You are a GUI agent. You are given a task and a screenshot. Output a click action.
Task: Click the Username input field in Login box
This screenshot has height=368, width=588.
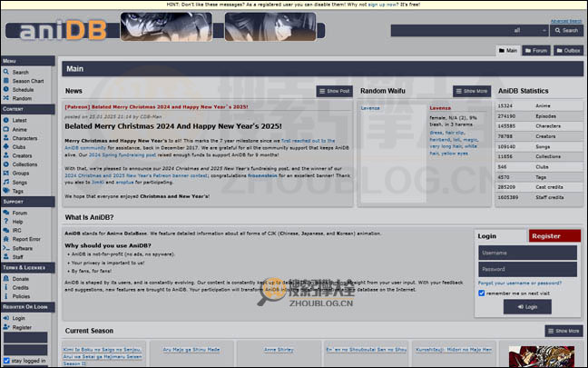pos(527,253)
